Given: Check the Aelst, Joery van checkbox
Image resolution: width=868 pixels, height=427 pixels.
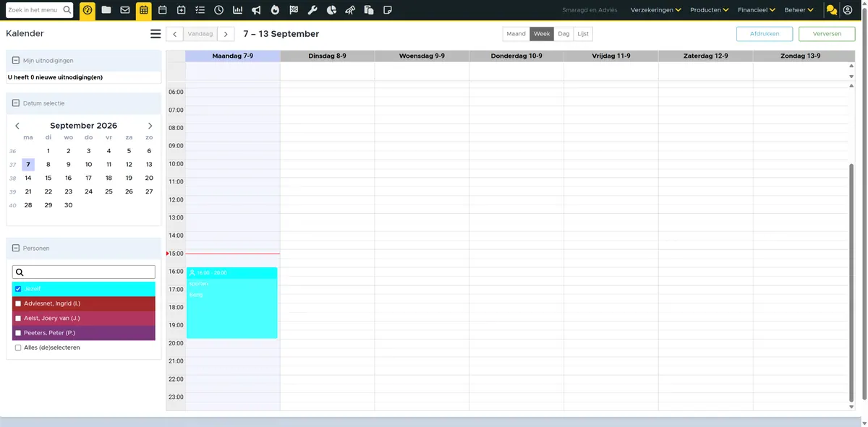Looking at the screenshot, I should point(18,318).
